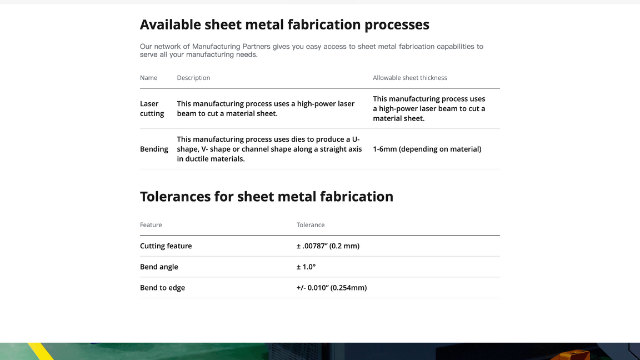Click the 'Feature' column header

click(x=151, y=225)
